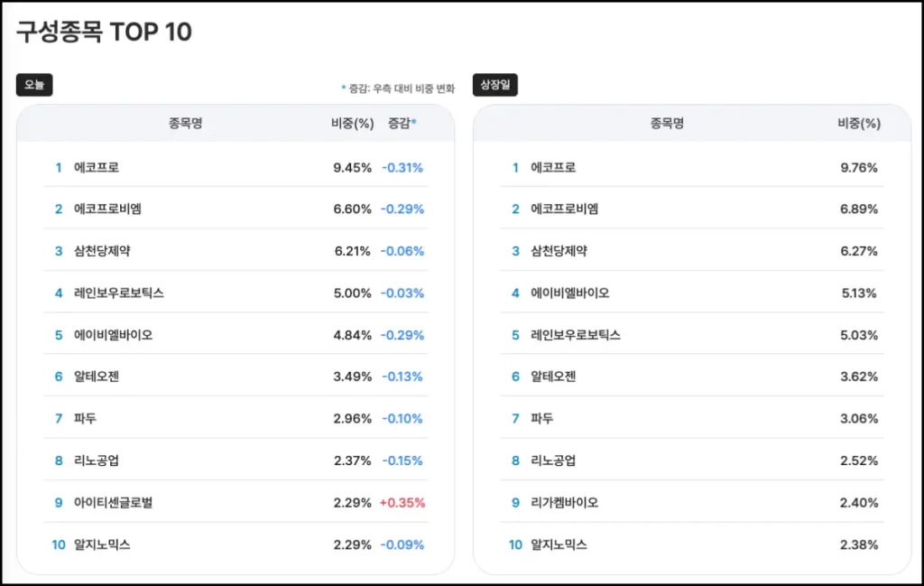Click 알지노믹스 at rank 10

click(x=101, y=544)
